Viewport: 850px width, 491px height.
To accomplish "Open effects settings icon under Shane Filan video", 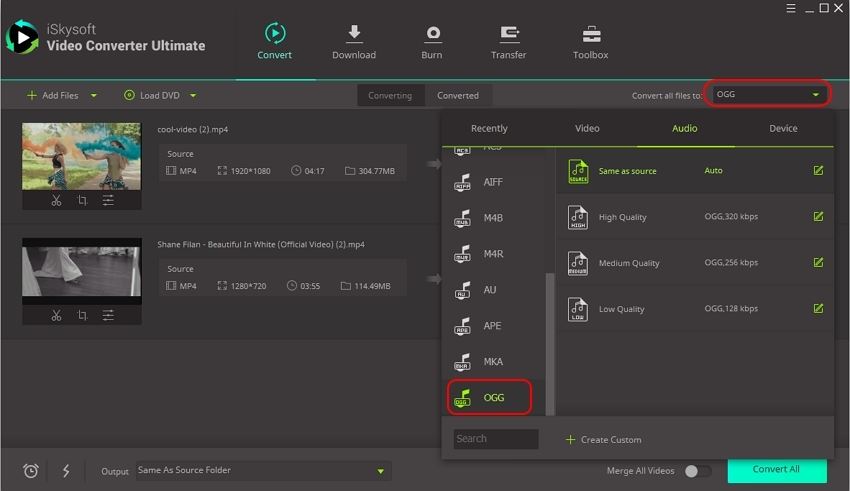I will click(108, 316).
